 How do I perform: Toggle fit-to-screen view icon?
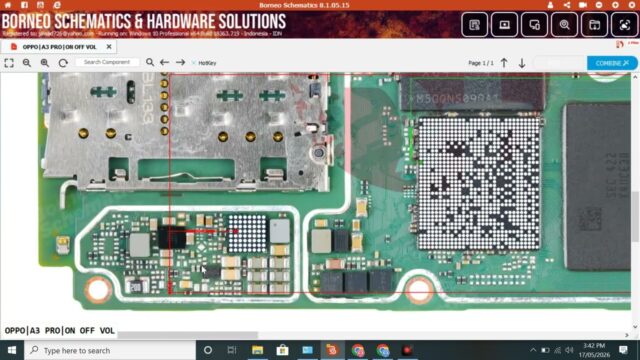pos(9,63)
